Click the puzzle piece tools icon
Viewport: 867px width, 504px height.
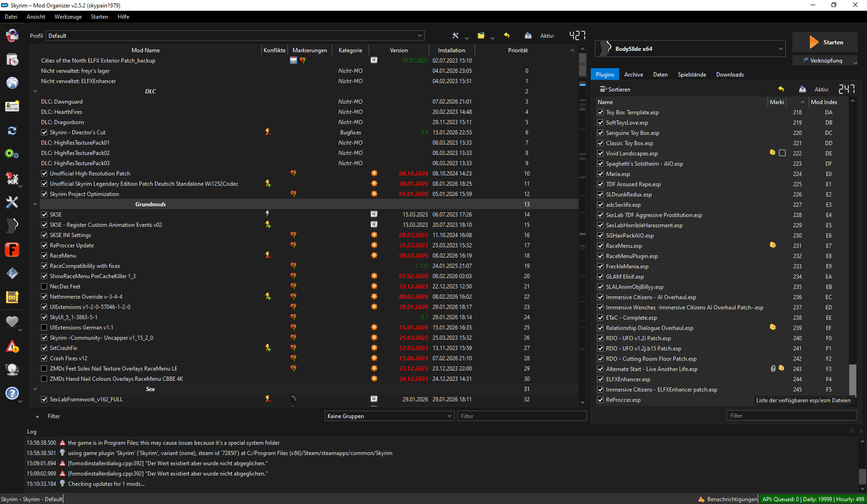click(x=12, y=178)
